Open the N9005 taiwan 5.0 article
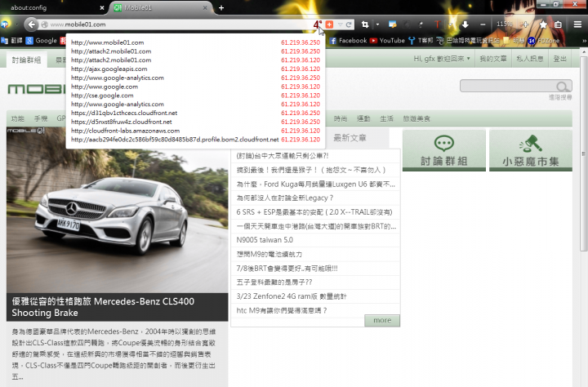The width and height of the screenshot is (588, 387). tap(265, 240)
